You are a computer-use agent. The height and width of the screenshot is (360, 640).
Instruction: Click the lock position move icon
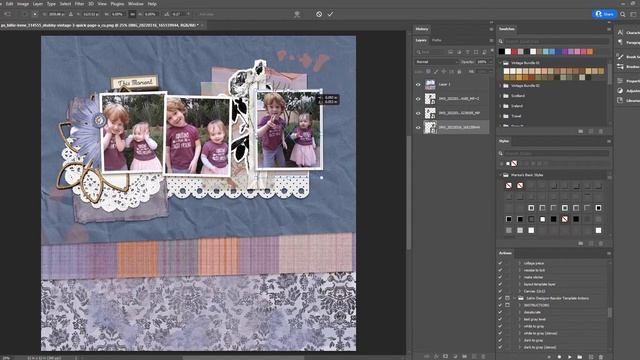444,71
